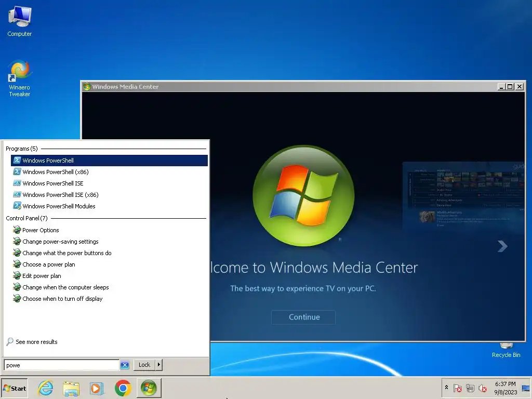Click the Windows PowerShell Modules icon
The width and height of the screenshot is (532, 399).
(x=17, y=206)
